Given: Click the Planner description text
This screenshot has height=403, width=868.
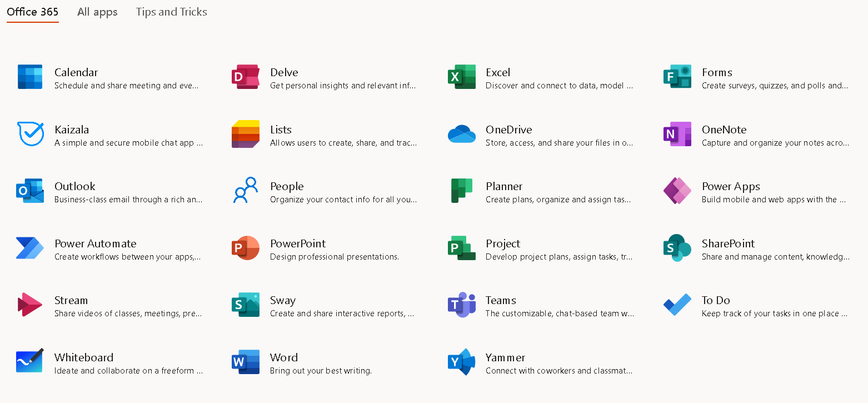Looking at the screenshot, I should [x=558, y=200].
